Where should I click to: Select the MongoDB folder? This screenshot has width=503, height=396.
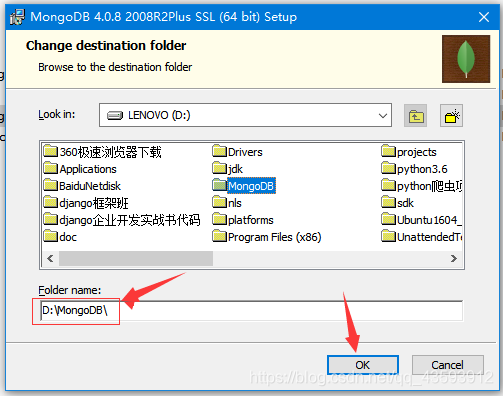pyautogui.click(x=244, y=186)
